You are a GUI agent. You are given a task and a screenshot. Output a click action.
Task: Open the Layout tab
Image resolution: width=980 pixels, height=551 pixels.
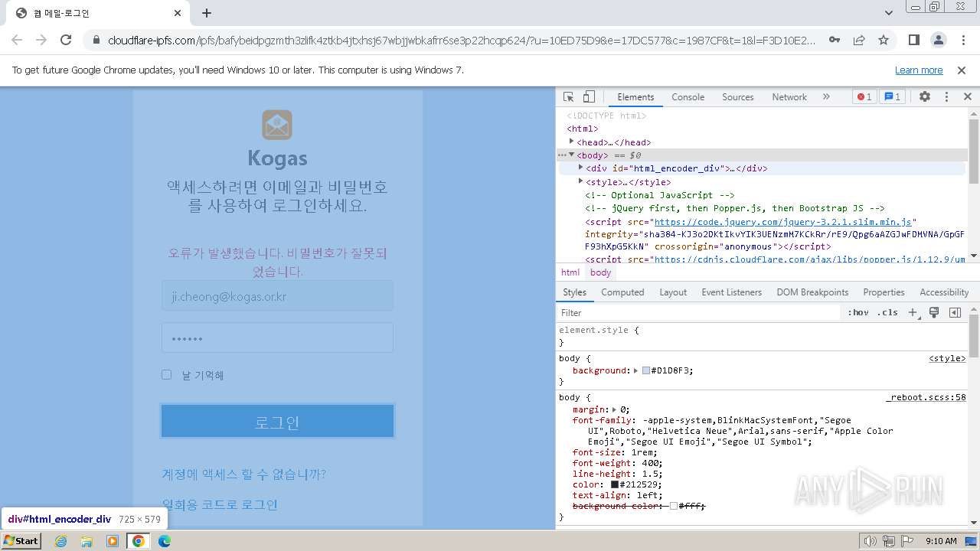(673, 292)
